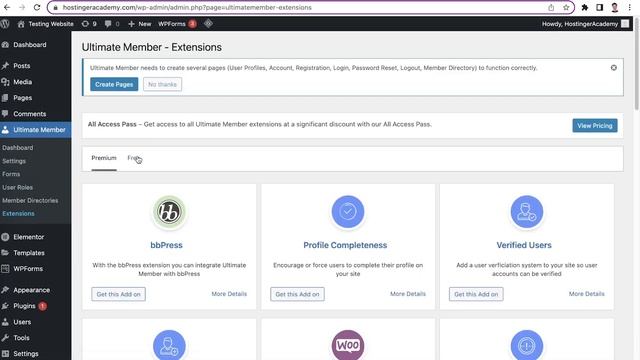Viewport: 640px width, 360px height.
Task: Click the share icon in address bar
Action: (x=551, y=7)
